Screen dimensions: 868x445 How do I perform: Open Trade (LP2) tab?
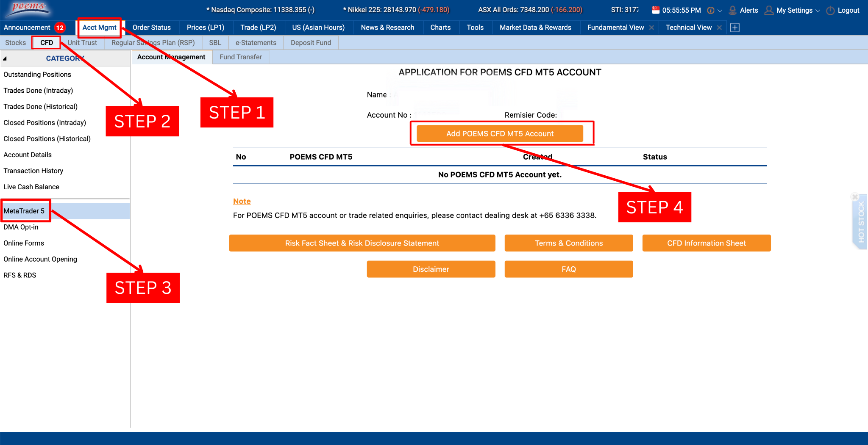click(x=258, y=28)
